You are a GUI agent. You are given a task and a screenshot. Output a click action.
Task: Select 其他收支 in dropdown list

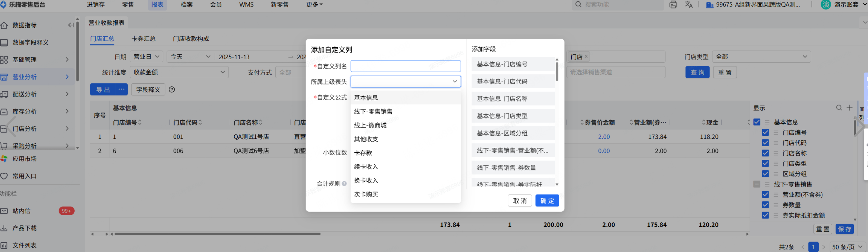[405, 139]
